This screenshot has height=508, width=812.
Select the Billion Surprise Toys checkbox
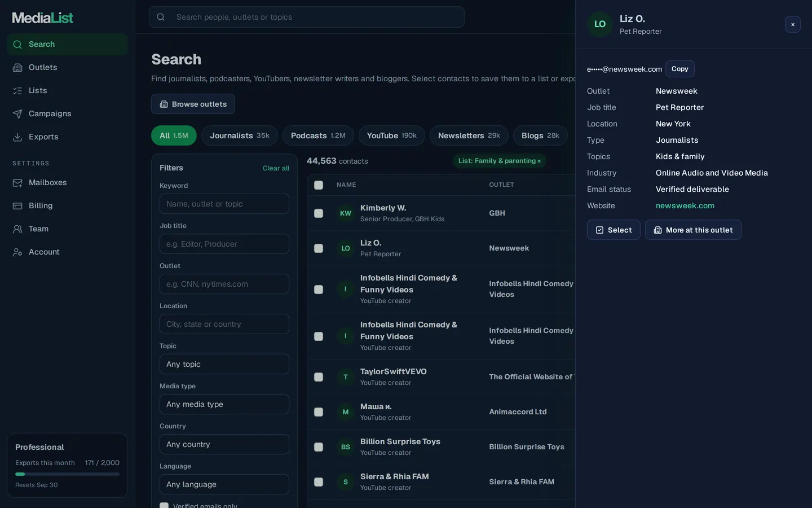(319, 447)
